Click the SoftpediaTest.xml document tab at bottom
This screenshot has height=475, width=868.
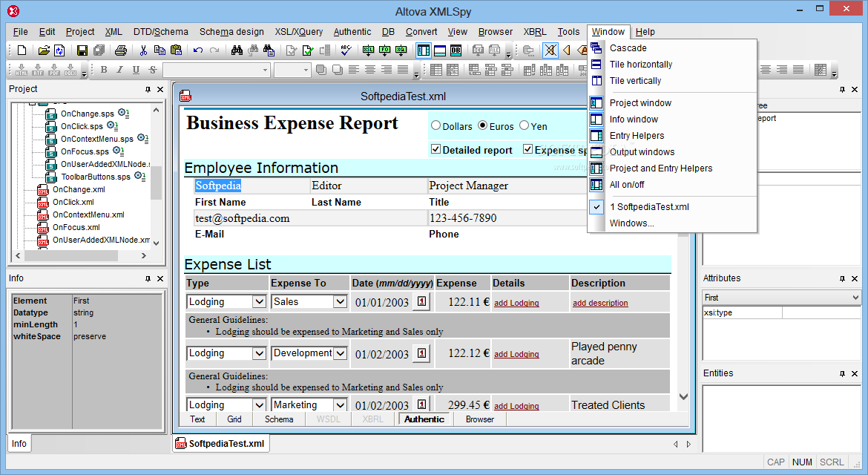click(221, 443)
